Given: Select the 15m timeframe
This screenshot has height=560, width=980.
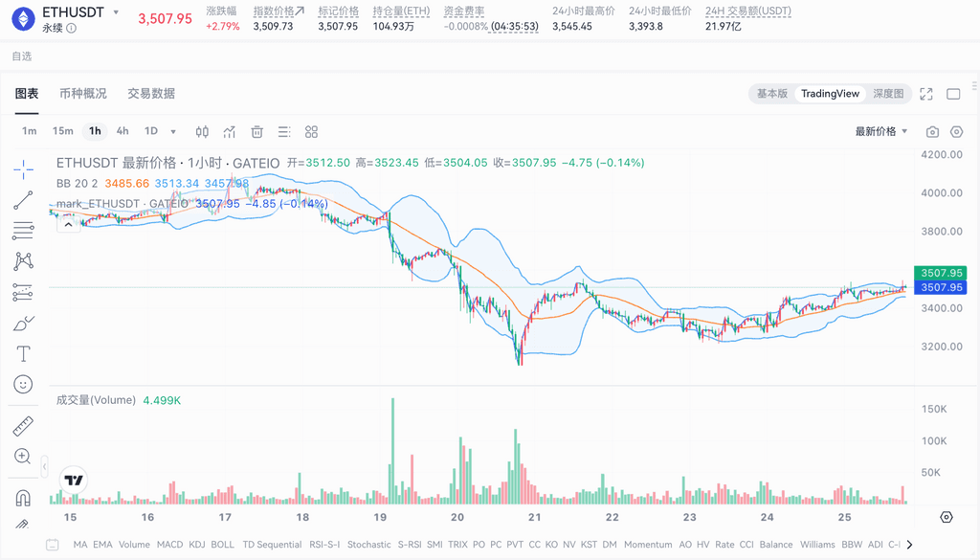Looking at the screenshot, I should coord(63,131).
